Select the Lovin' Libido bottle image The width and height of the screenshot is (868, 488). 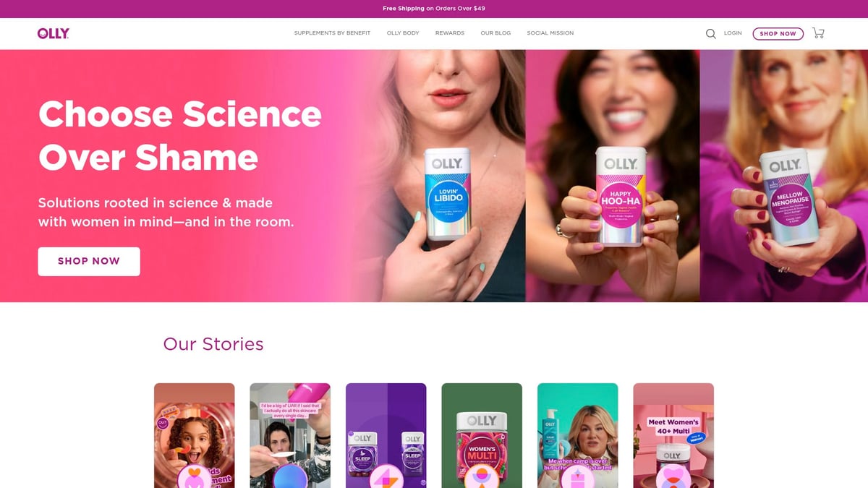tap(446, 194)
